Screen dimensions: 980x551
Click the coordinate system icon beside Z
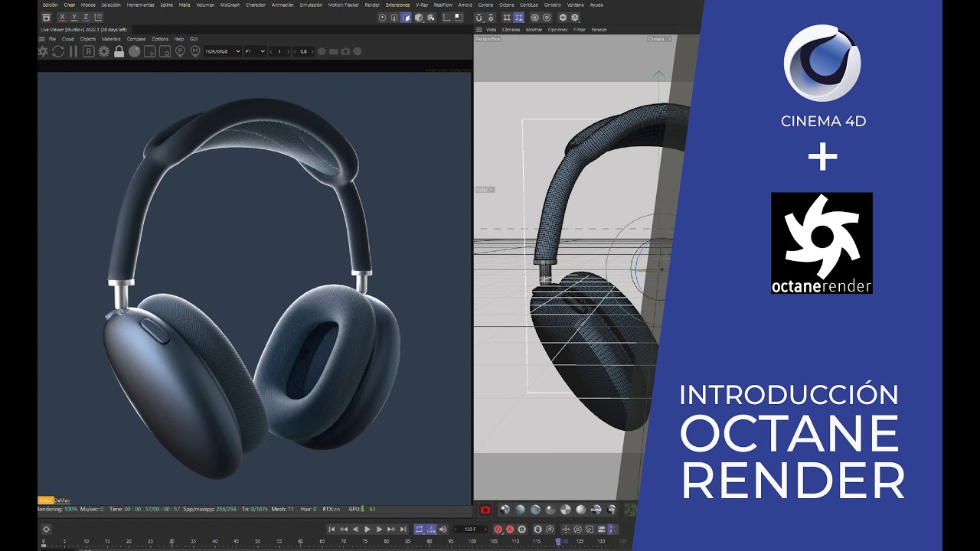(x=99, y=18)
